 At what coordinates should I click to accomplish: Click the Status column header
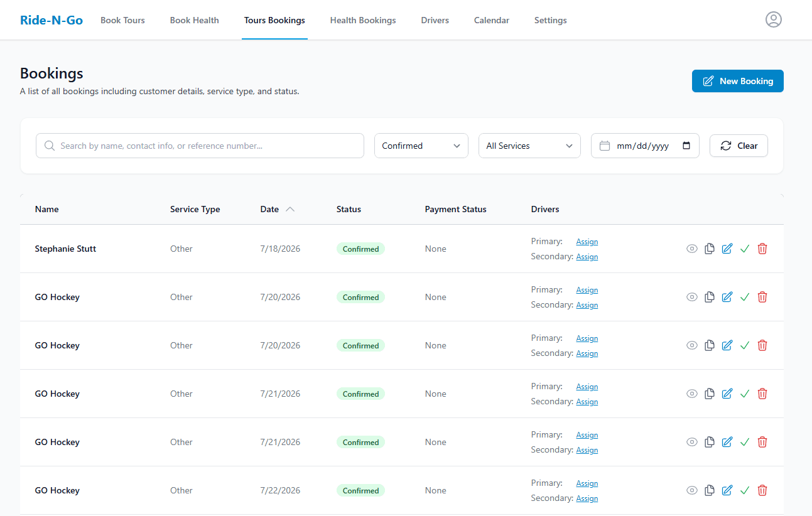pyautogui.click(x=349, y=209)
